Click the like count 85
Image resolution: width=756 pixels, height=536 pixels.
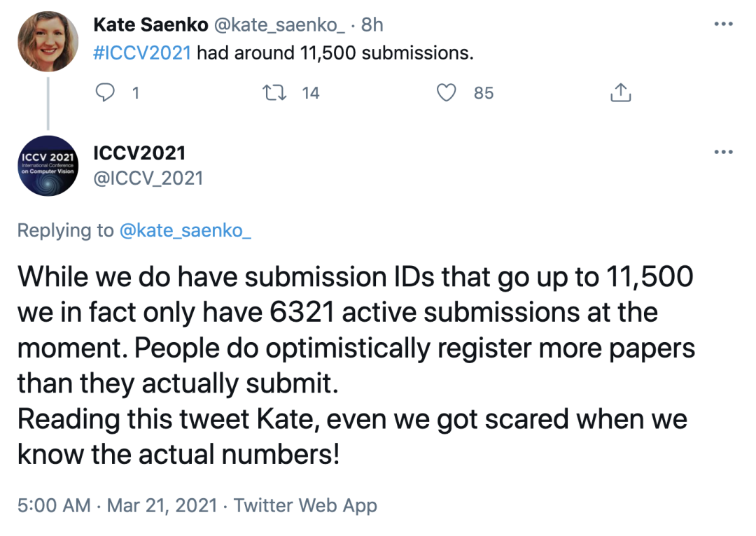(x=483, y=92)
